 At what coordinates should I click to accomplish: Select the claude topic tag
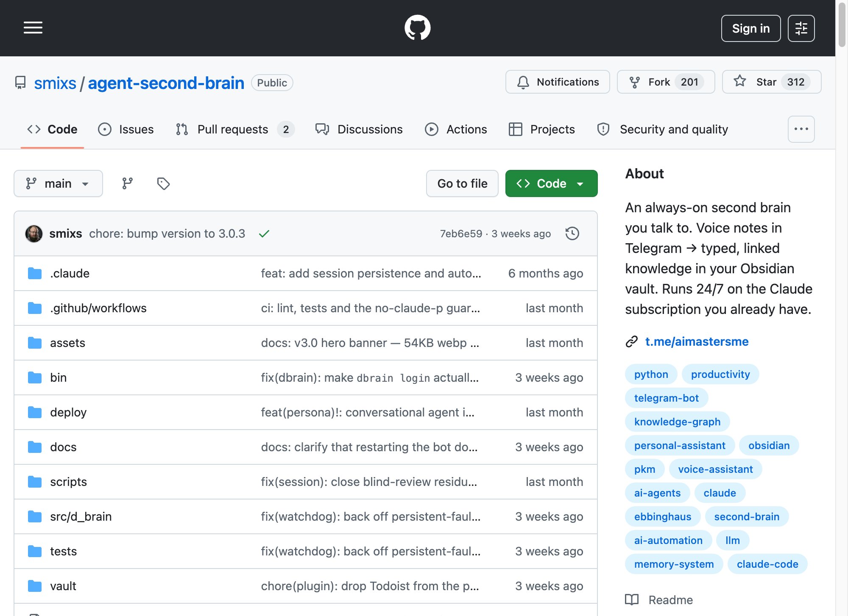720,493
